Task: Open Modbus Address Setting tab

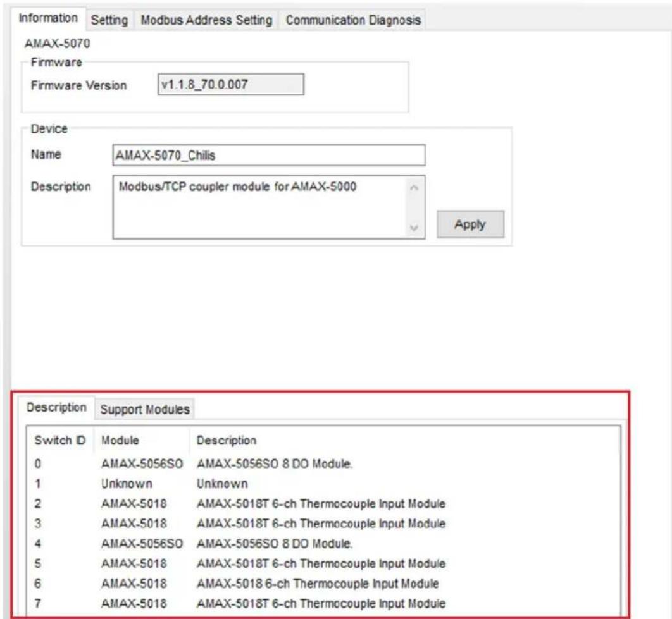Action: 206,20
